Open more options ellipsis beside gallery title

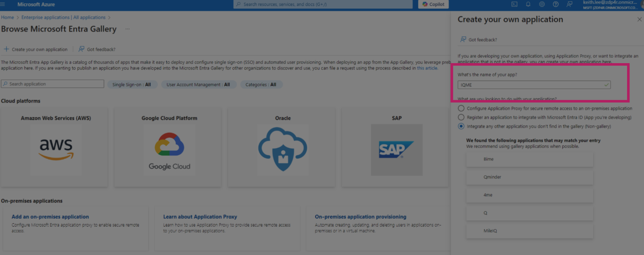point(127,29)
